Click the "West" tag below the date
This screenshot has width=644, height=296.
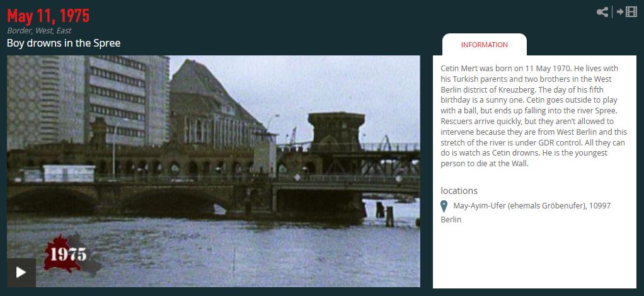pyautogui.click(x=43, y=30)
